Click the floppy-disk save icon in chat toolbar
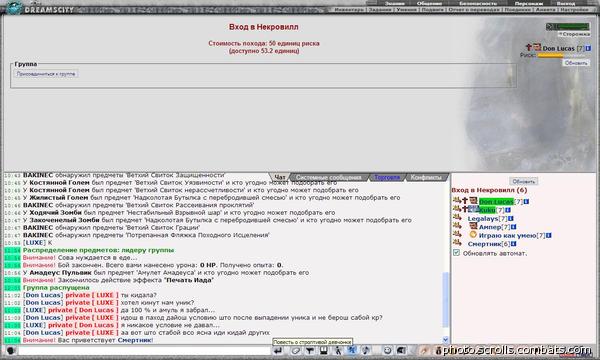 click(324, 350)
